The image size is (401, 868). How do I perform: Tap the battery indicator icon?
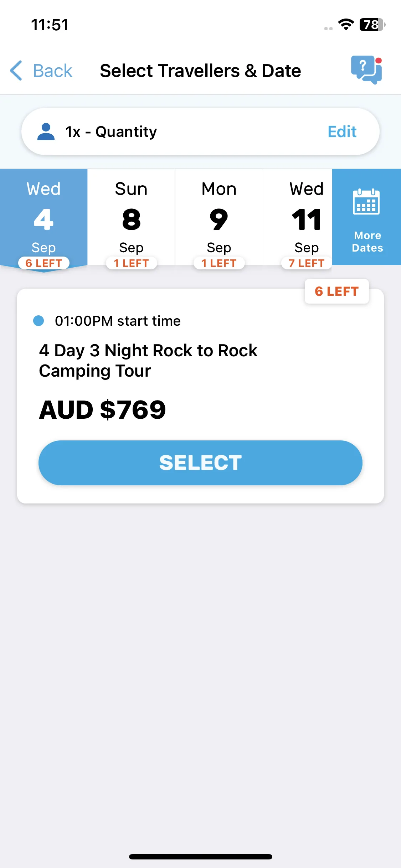pos(372,25)
